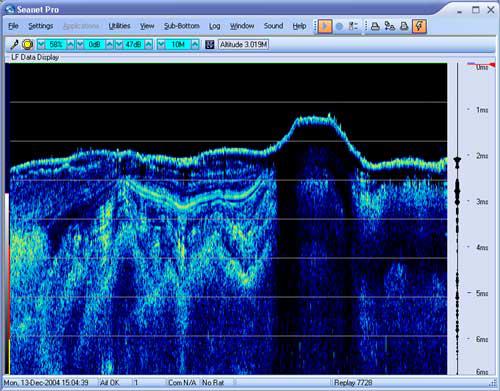Raise the 10M range with up arrow
The width and height of the screenshot is (500, 391).
[195, 44]
